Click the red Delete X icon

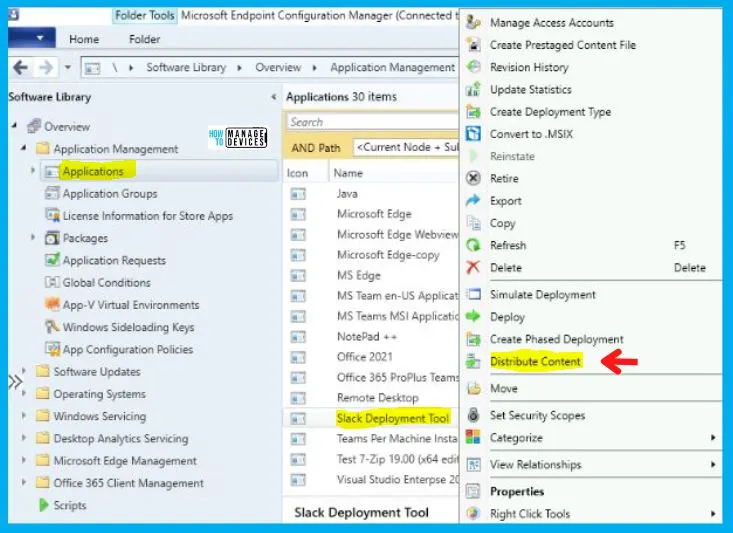473,267
